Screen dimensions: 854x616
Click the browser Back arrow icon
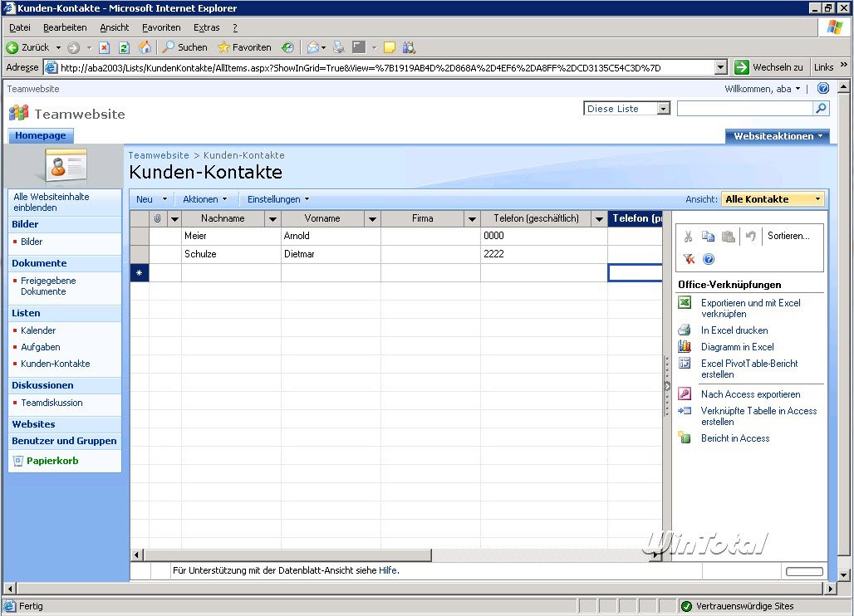(x=12, y=48)
